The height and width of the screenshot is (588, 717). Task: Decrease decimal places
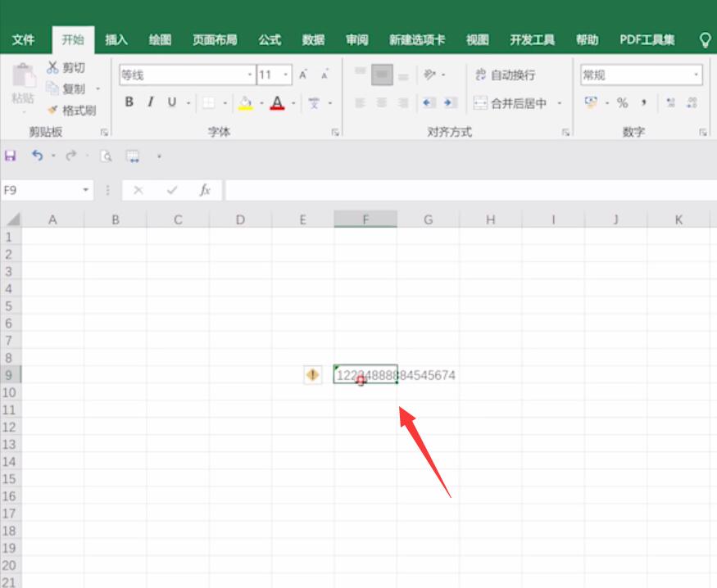692,103
